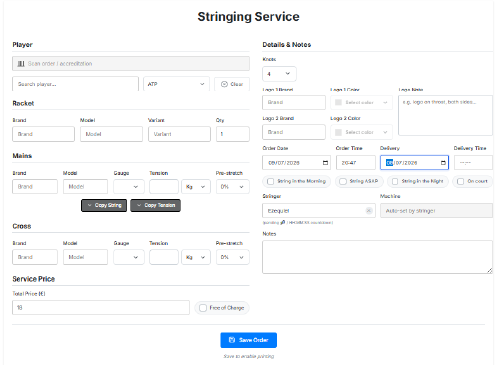The width and height of the screenshot is (500, 365).
Task: Tick the String in the Morning checkbox
Action: pos(271,181)
